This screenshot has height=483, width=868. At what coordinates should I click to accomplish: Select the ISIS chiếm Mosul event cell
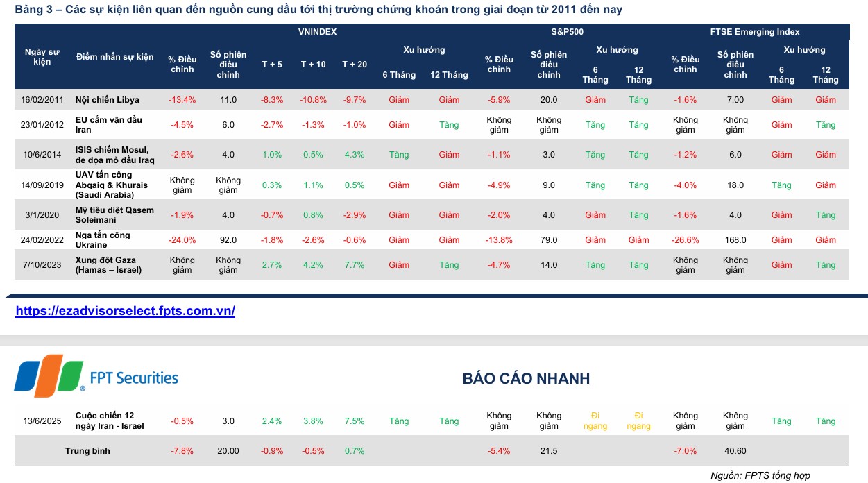112,155
